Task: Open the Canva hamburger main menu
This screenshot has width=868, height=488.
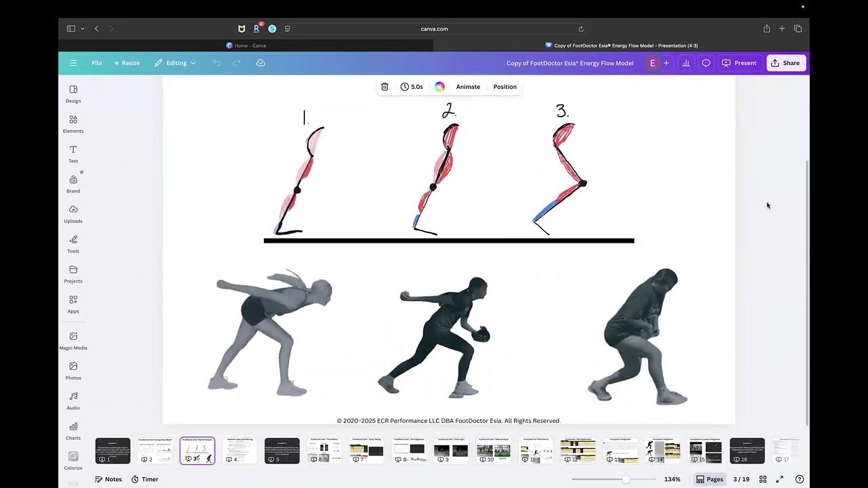Action: [x=73, y=63]
